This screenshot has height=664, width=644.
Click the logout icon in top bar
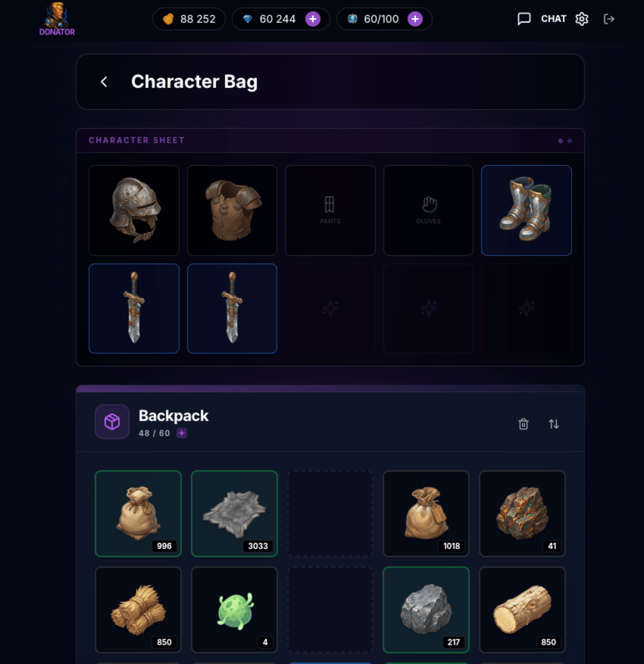(609, 19)
